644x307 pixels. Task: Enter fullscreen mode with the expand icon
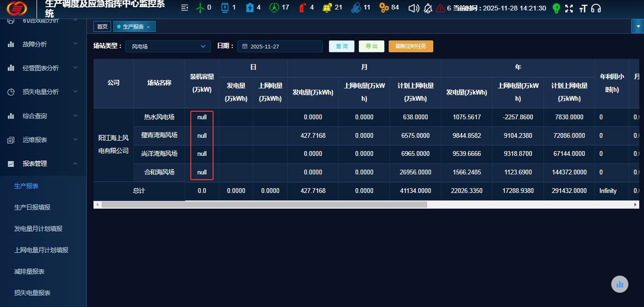[569, 8]
